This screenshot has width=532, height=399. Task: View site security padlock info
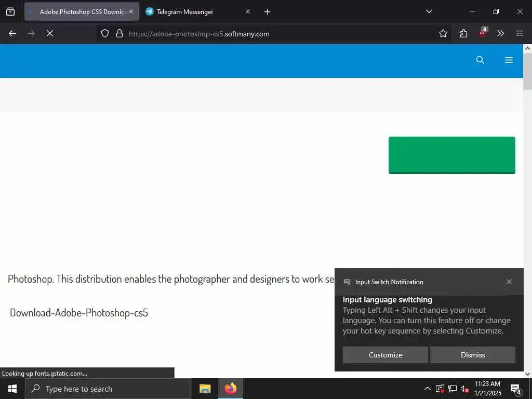119,33
